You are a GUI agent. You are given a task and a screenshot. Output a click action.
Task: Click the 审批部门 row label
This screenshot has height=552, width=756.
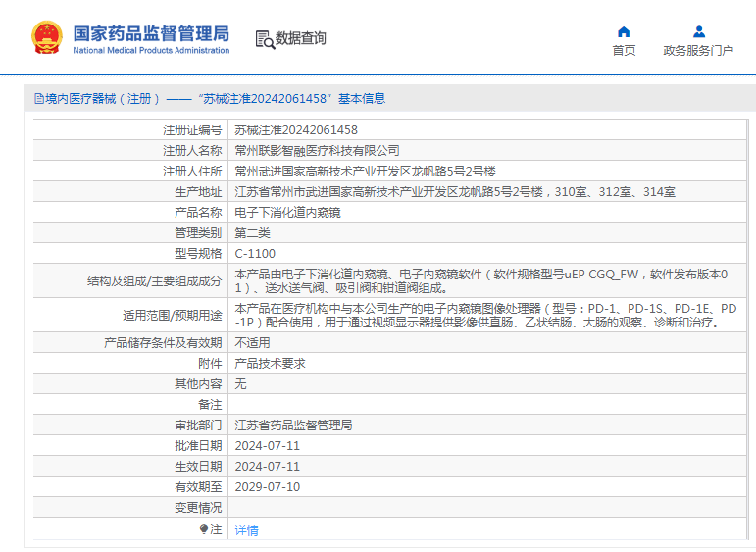(x=198, y=426)
